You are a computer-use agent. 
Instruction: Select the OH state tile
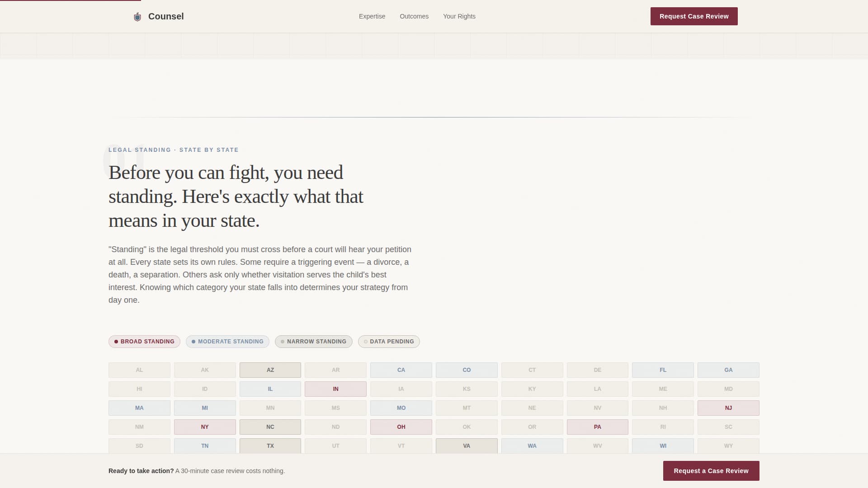coord(401,427)
